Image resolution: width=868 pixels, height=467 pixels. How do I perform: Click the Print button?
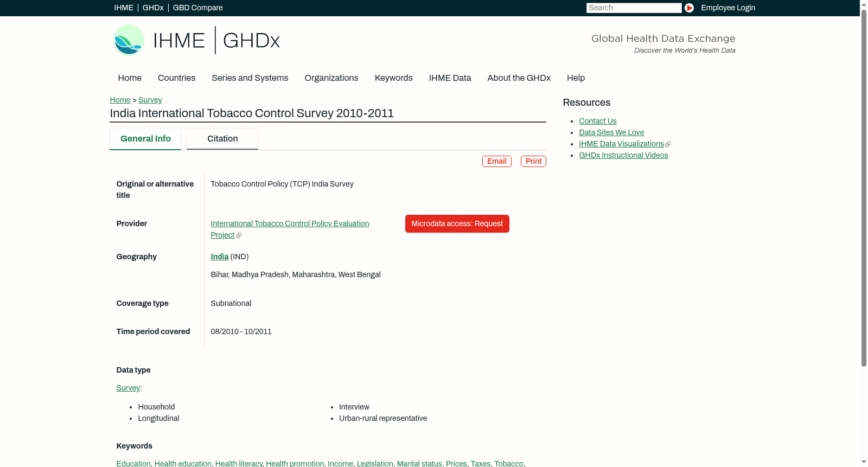533,161
